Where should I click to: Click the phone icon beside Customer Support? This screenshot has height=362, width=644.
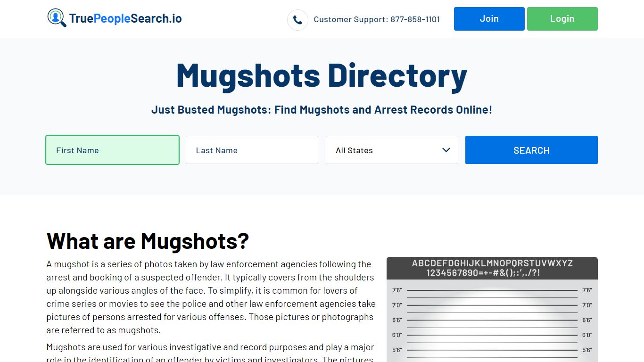point(297,20)
